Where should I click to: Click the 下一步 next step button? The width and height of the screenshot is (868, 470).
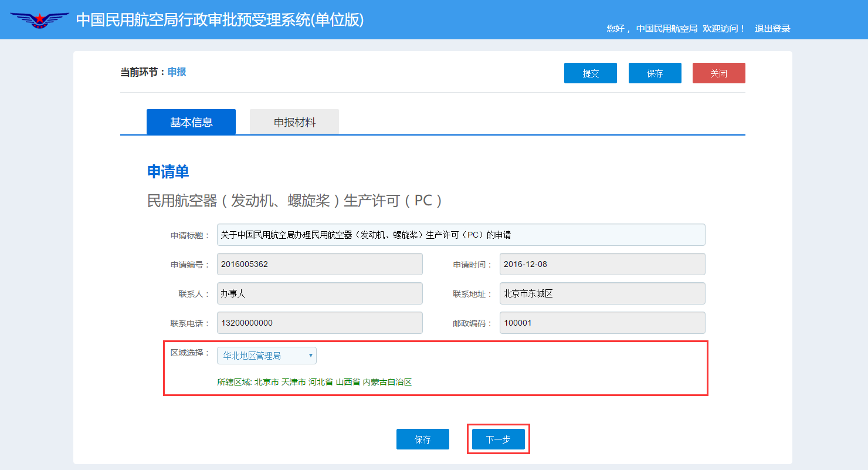[499, 439]
